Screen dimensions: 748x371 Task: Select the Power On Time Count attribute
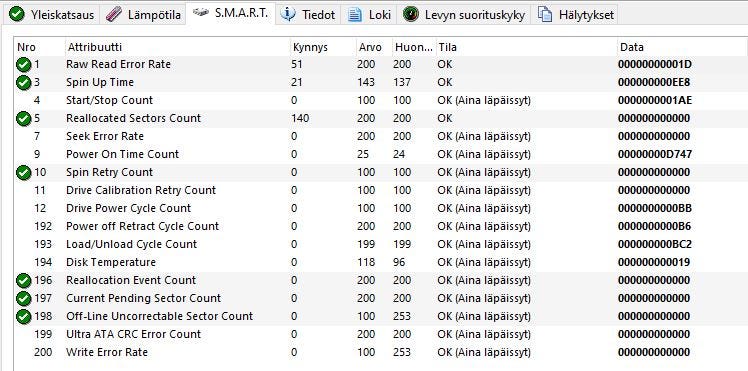click(x=122, y=154)
